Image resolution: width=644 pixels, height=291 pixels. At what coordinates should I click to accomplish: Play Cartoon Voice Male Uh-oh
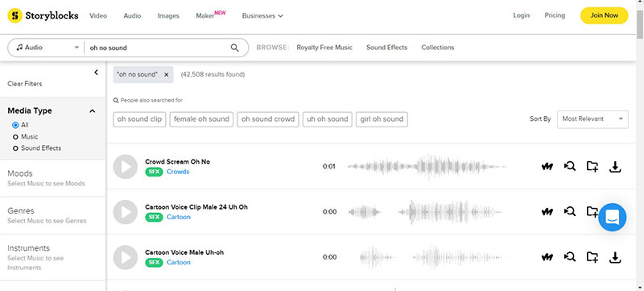[x=126, y=257]
